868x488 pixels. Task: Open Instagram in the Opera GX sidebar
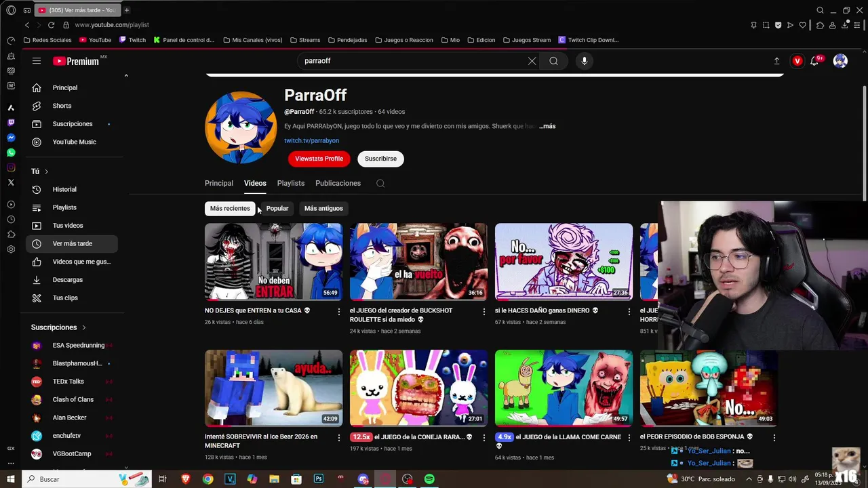(11, 167)
